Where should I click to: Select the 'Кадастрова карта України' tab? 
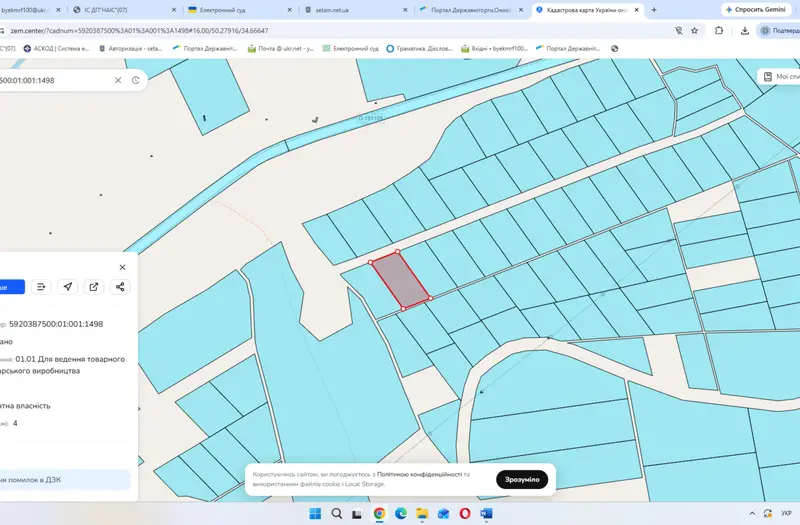[587, 10]
